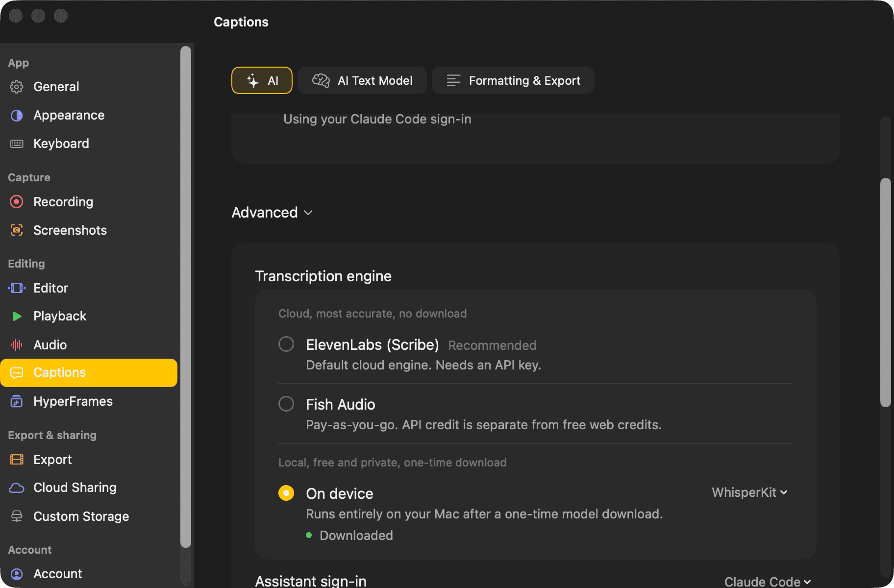The height and width of the screenshot is (588, 894).
Task: Open HyperFrames settings
Action: click(89, 401)
